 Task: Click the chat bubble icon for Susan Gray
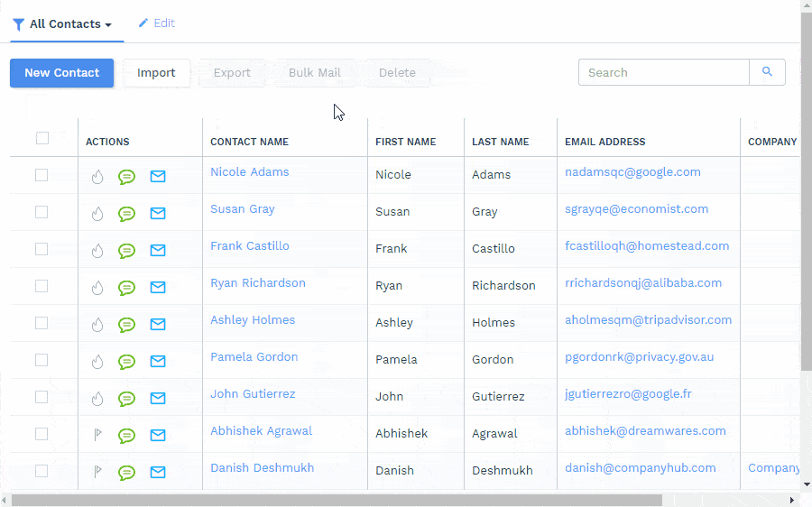[127, 214]
